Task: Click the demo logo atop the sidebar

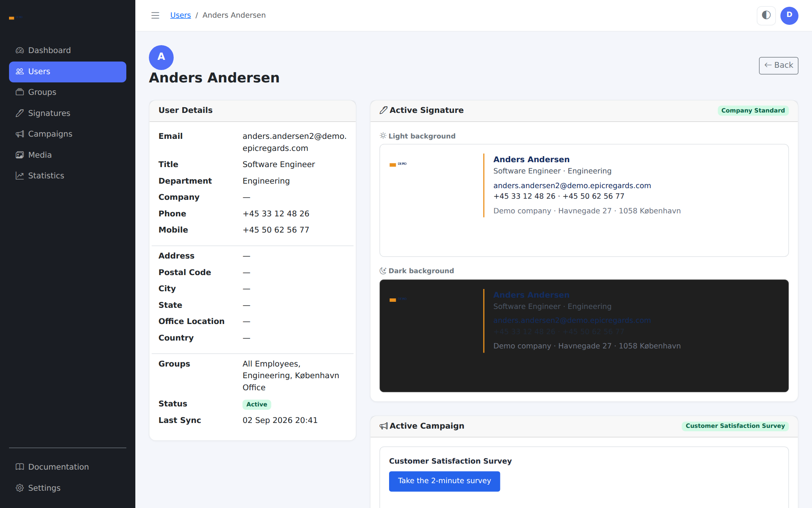Action: click(x=16, y=18)
